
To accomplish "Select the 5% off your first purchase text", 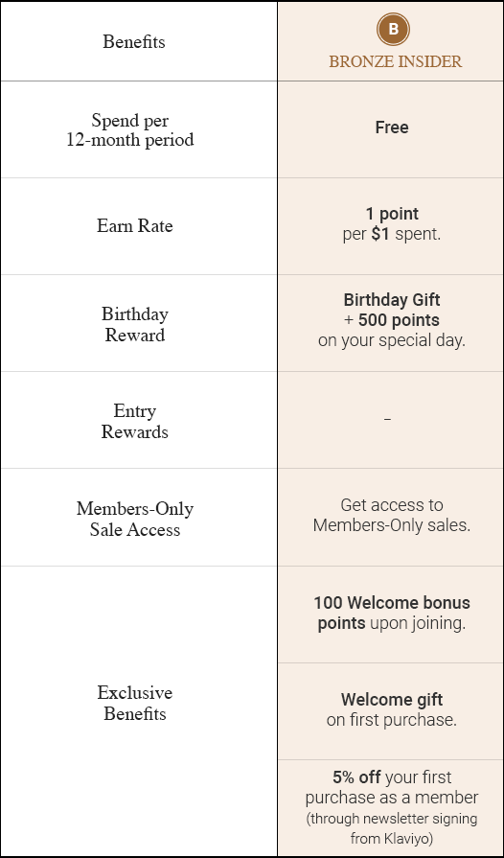I will tap(391, 787).
